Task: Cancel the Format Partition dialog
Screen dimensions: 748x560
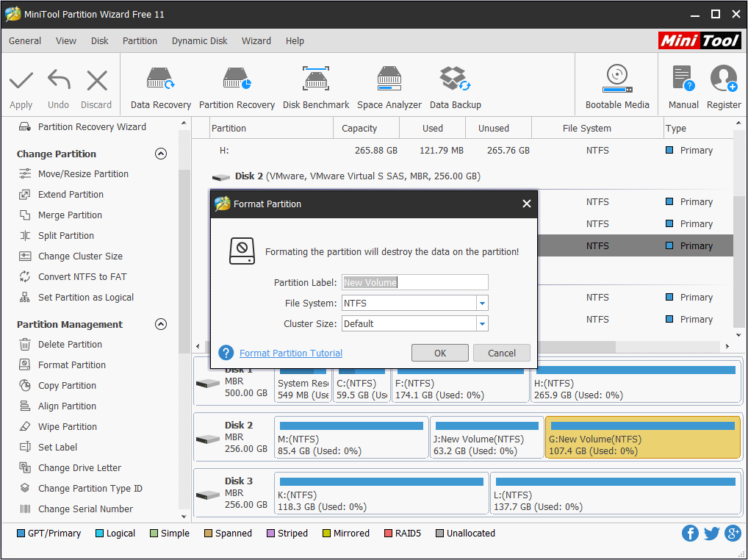Action: [501, 353]
